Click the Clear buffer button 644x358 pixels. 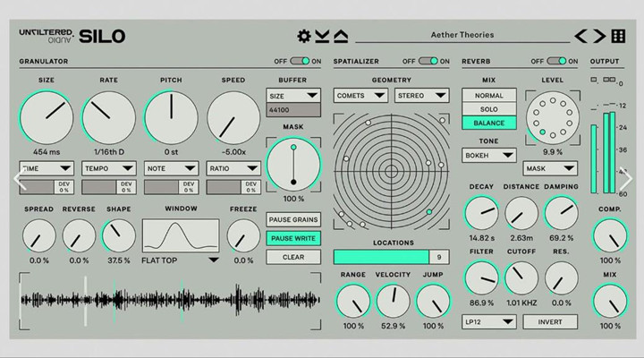(x=292, y=257)
